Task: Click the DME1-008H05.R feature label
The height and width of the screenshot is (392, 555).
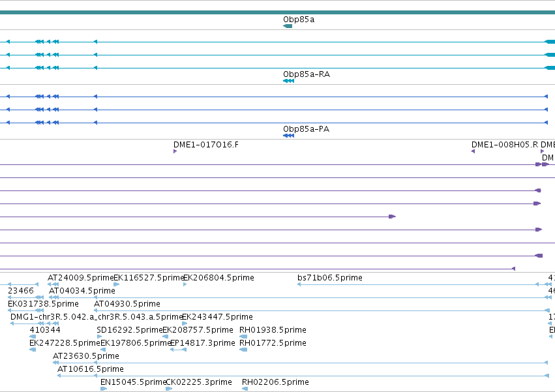Action: tap(504, 145)
